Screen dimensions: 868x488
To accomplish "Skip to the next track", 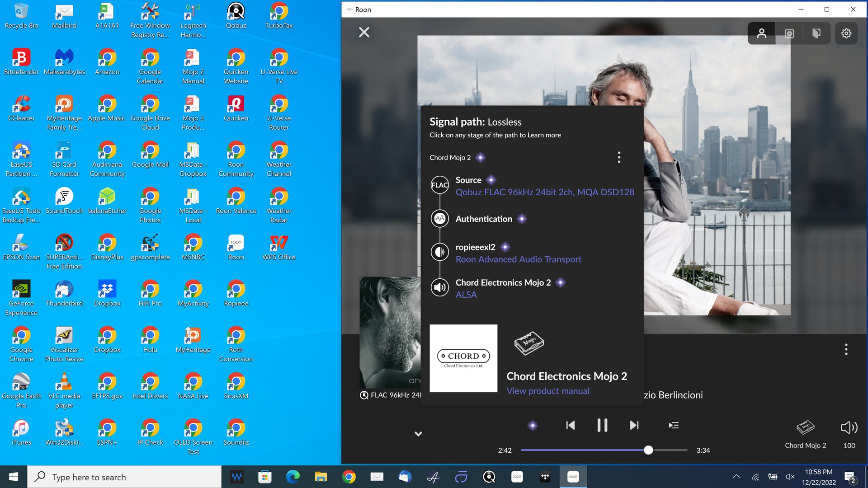I will pos(634,425).
